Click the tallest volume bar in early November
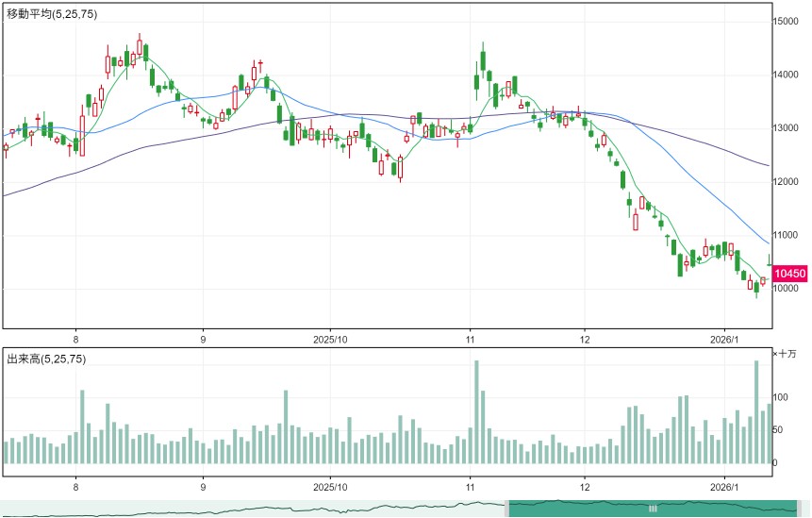The height and width of the screenshot is (518, 812). pyautogui.click(x=476, y=411)
